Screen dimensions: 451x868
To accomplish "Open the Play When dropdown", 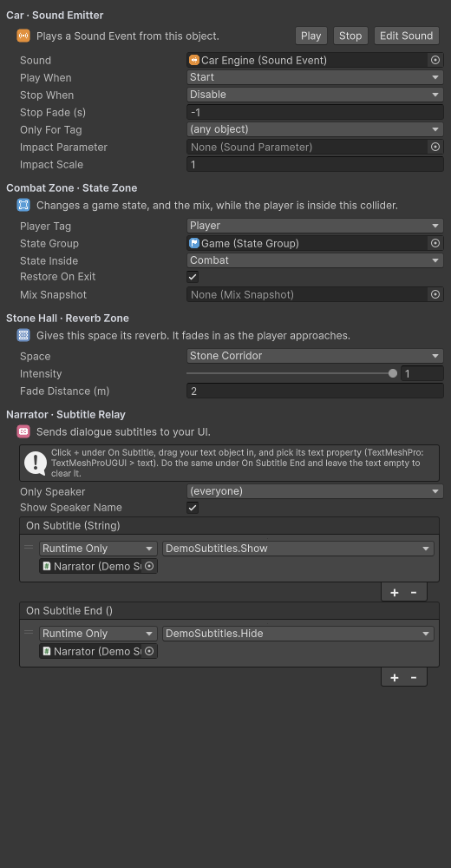I will click(x=315, y=77).
